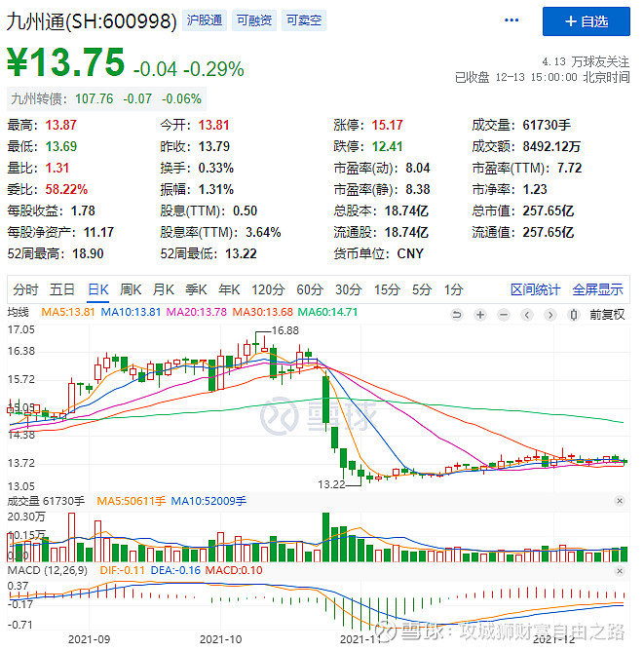Click the 每股净资产 value 11.17
This screenshot has height=651, width=644.
tap(98, 232)
